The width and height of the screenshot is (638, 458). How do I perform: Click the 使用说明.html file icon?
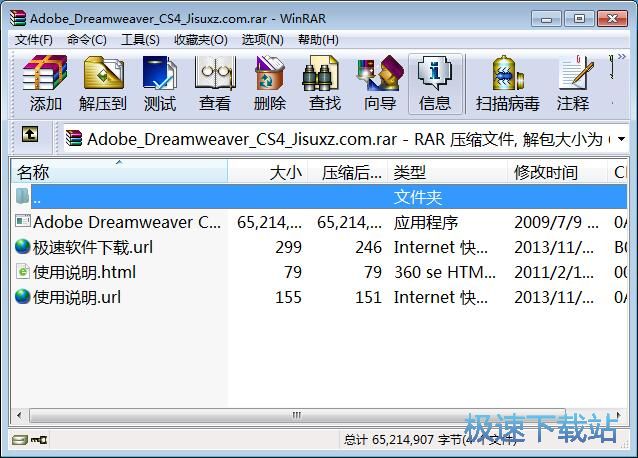23,272
